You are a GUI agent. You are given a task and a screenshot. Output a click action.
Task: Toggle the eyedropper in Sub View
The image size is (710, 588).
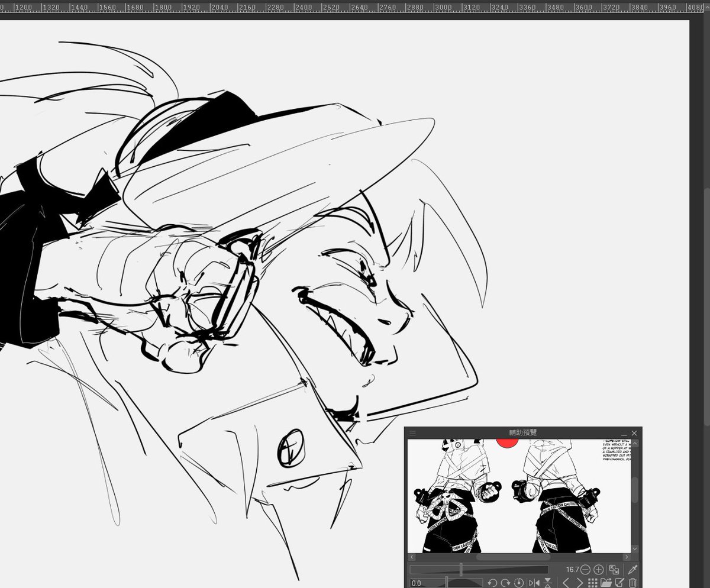632,570
